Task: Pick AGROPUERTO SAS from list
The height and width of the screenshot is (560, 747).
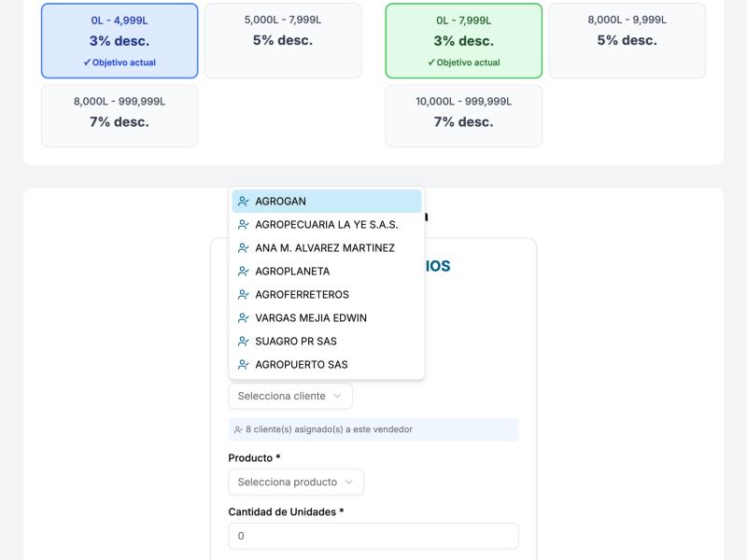Action: [326, 364]
